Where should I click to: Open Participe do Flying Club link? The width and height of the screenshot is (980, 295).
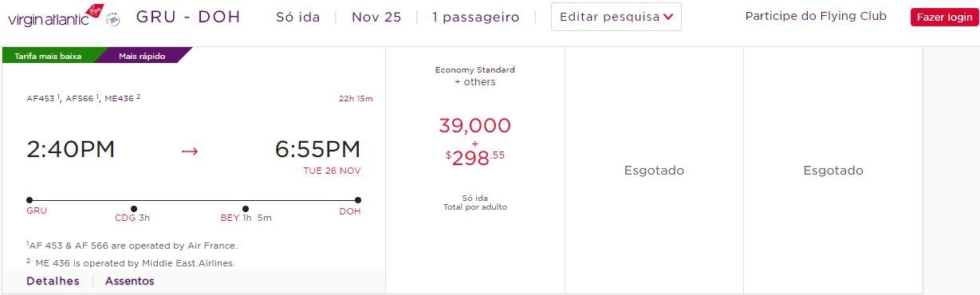pos(816,16)
